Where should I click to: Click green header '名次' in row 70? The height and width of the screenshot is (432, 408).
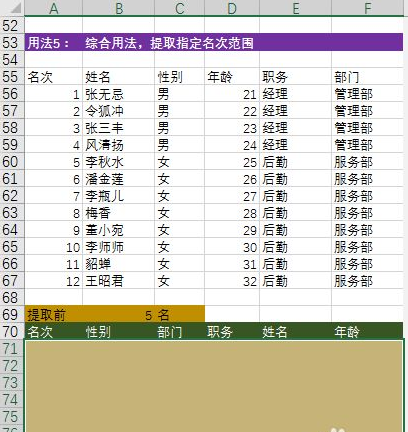pyautogui.click(x=54, y=331)
